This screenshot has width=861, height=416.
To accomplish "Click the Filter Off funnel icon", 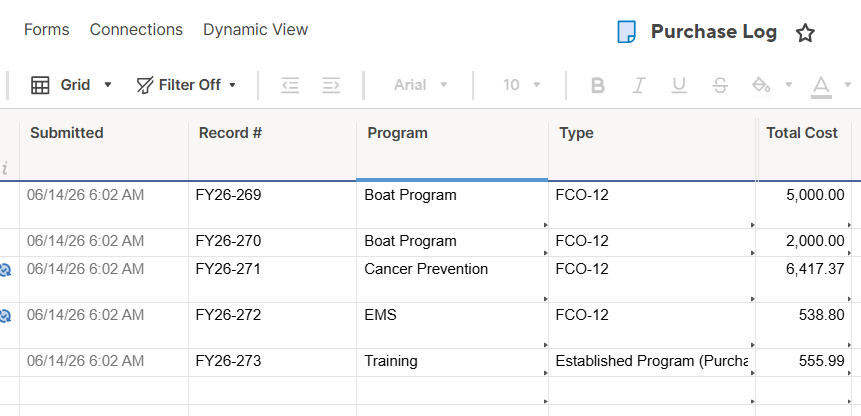I will (x=144, y=85).
